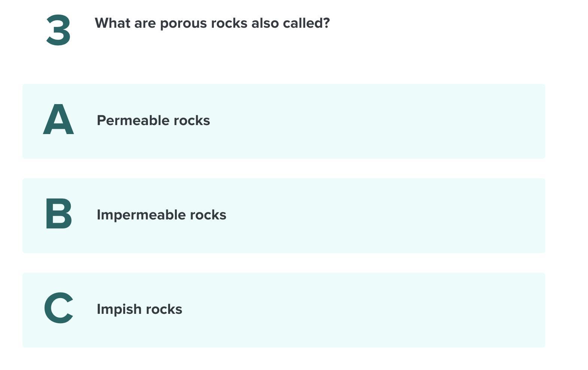
Task: Click the word "porous" in the question
Action: coord(183,24)
